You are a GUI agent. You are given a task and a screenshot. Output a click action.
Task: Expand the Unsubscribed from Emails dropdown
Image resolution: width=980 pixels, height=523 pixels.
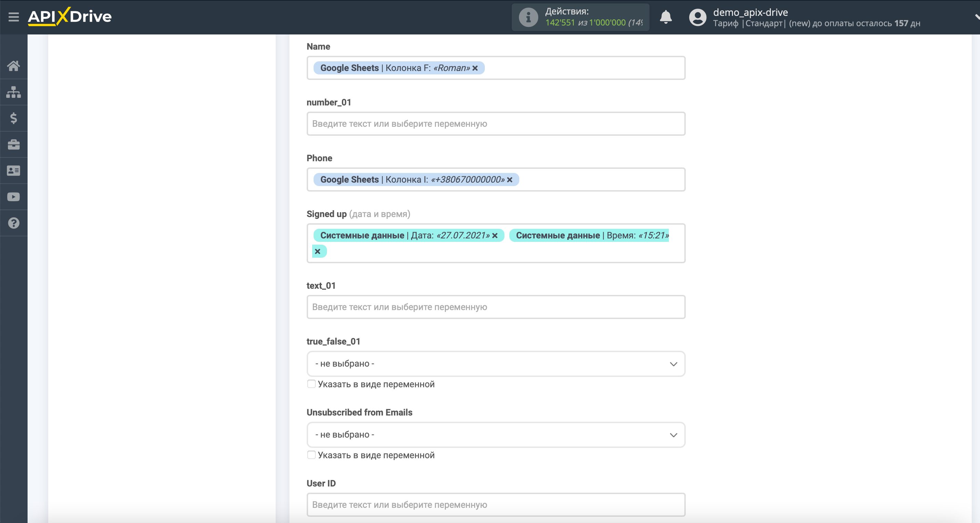tap(495, 434)
